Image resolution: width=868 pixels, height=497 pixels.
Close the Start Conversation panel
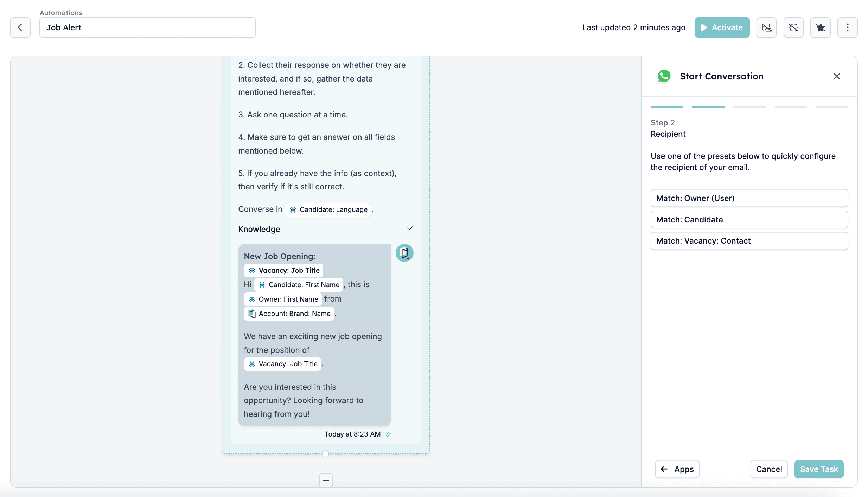837,76
